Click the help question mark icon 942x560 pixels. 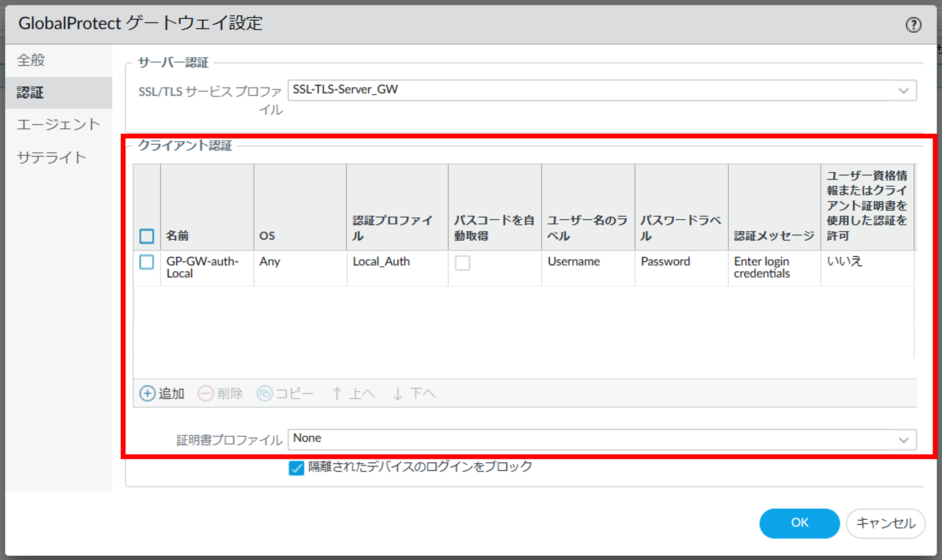click(913, 25)
